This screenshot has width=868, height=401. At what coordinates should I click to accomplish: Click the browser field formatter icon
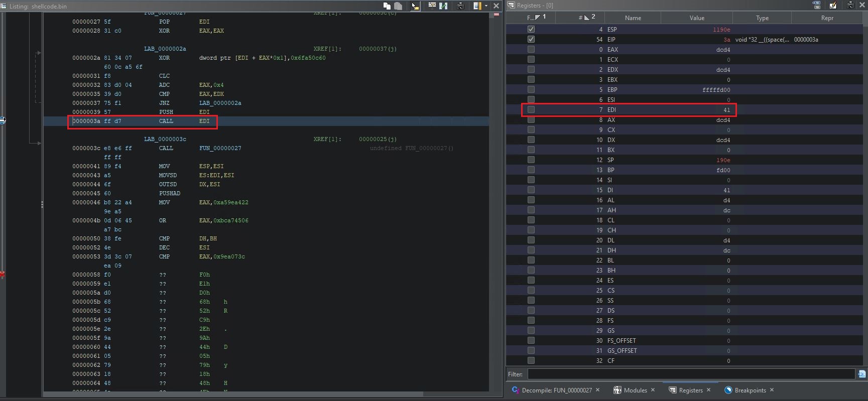click(477, 6)
